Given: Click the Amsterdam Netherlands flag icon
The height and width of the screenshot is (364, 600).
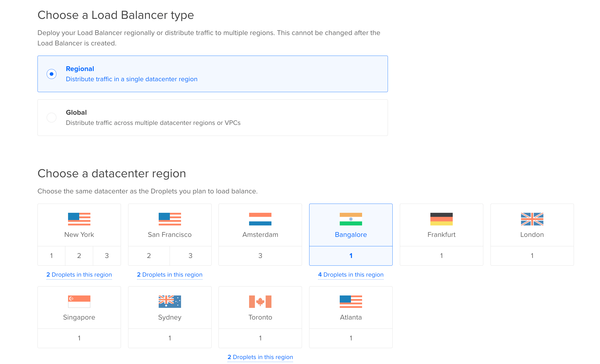Looking at the screenshot, I should coord(260,219).
